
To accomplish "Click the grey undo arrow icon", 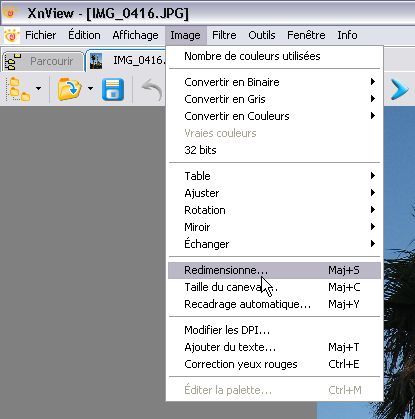I will pyautogui.click(x=152, y=89).
